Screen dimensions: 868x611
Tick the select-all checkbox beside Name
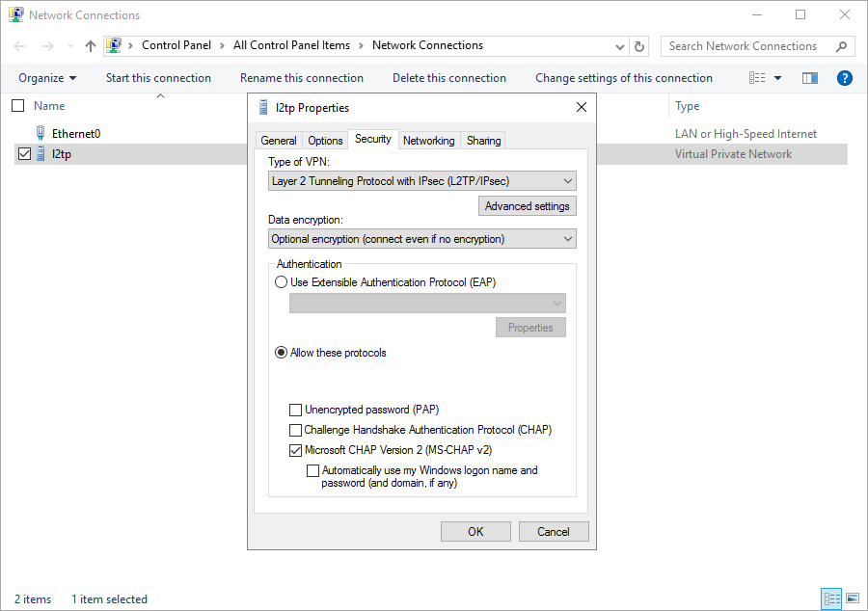17,106
